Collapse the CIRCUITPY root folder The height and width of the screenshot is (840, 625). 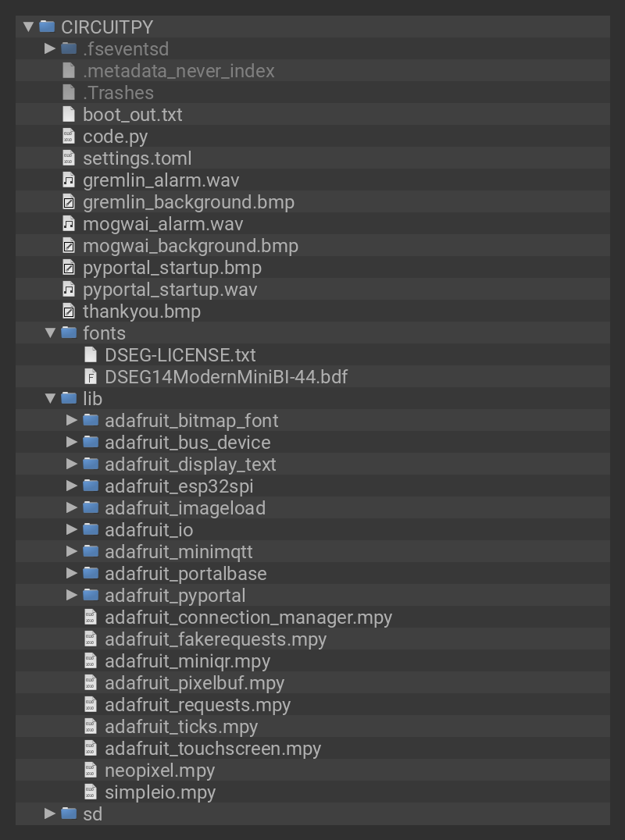click(x=29, y=27)
